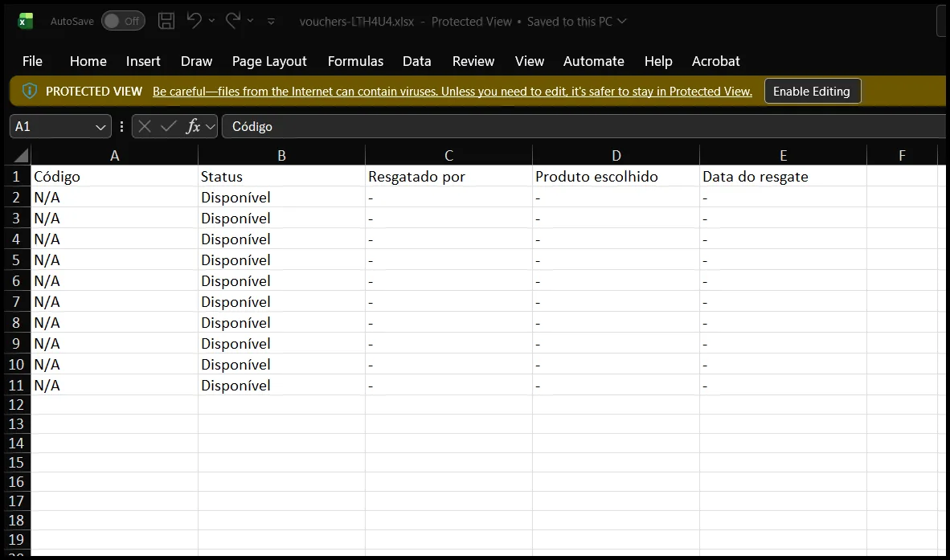This screenshot has height=560, width=950.
Task: Click the Data do resgate header cell
Action: (x=784, y=176)
